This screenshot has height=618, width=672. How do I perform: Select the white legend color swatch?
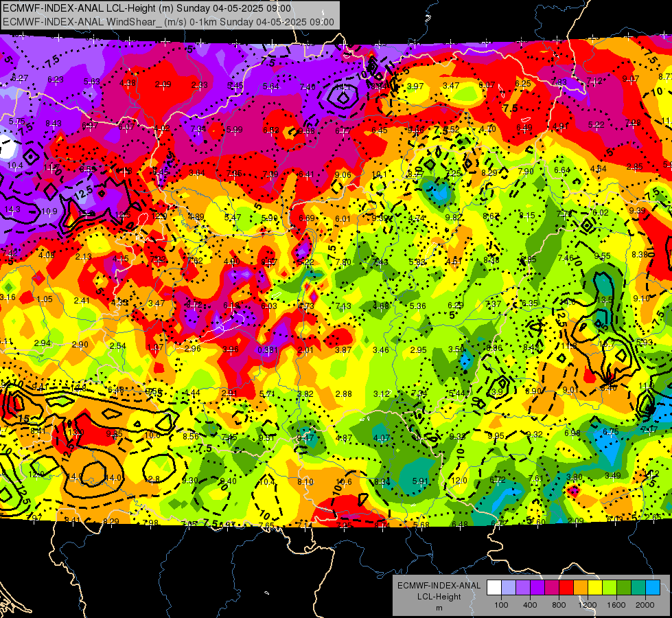click(494, 588)
